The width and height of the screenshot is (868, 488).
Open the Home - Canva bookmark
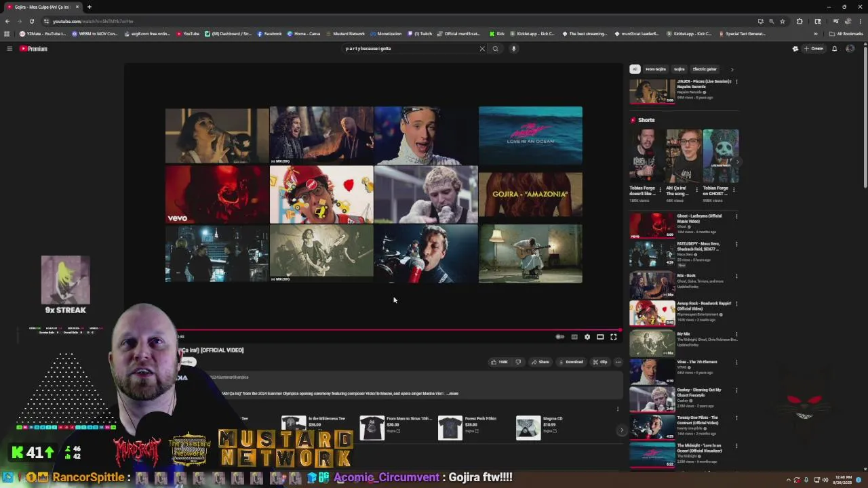(x=304, y=34)
